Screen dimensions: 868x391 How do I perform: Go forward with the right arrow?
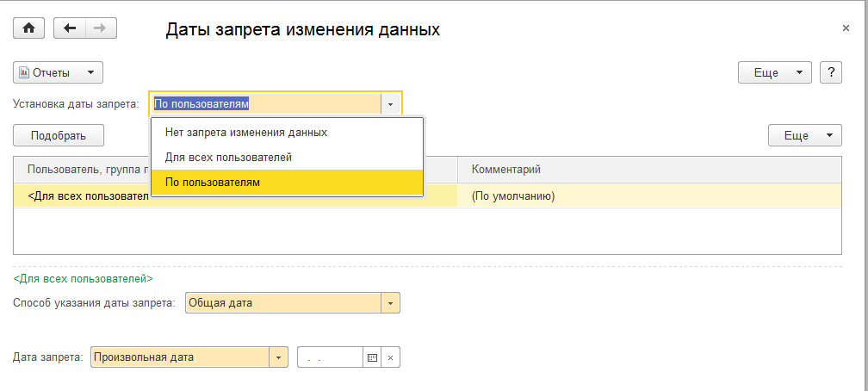coord(100,28)
